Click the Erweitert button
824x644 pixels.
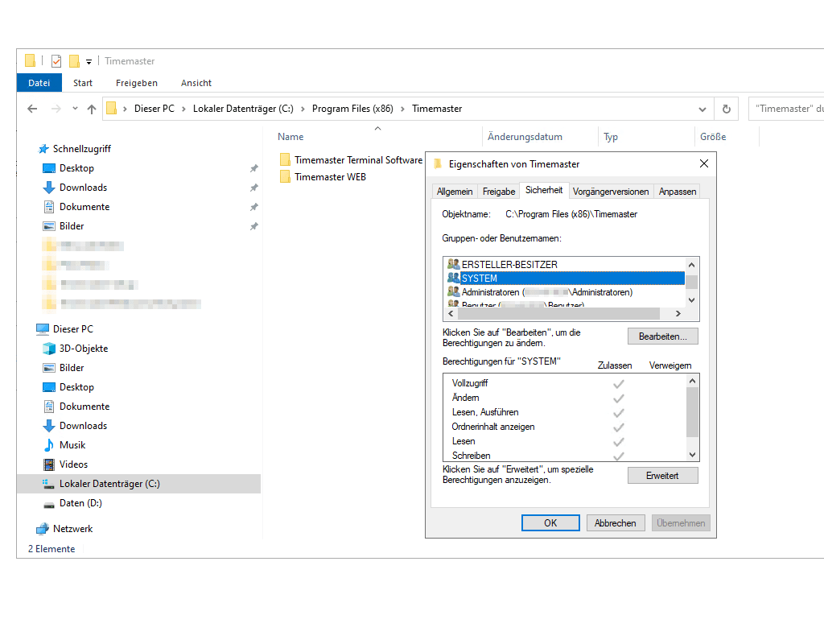[x=662, y=476]
